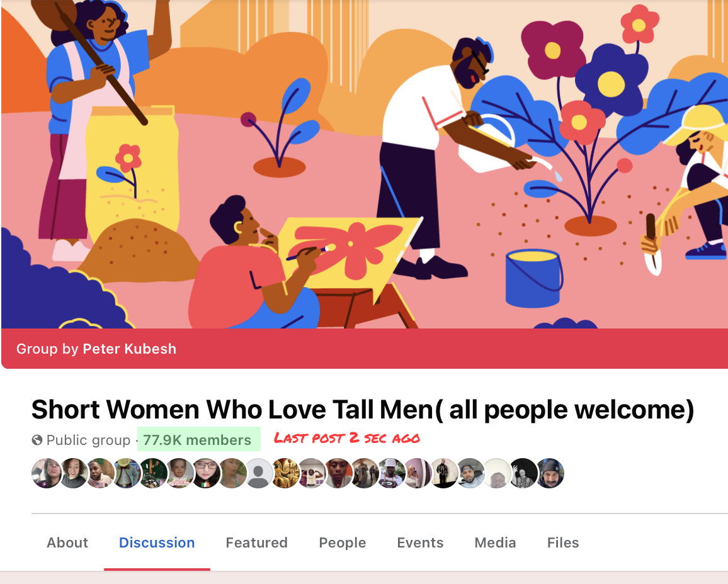
Task: Go to the People tab
Action: click(x=342, y=542)
